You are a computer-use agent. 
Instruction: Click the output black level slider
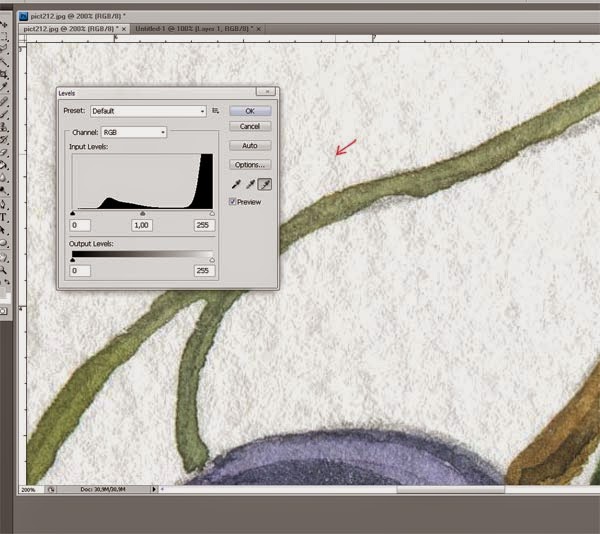73,260
